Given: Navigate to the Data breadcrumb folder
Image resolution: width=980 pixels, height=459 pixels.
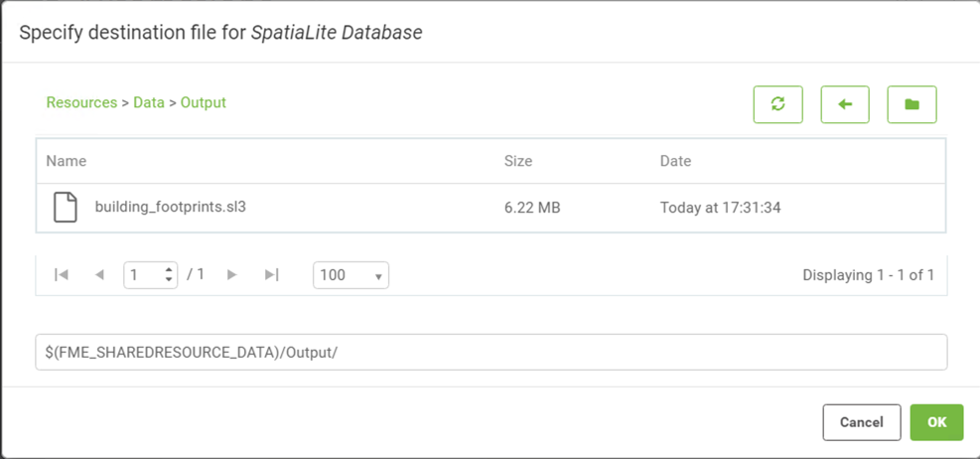Looking at the screenshot, I should pos(149,102).
